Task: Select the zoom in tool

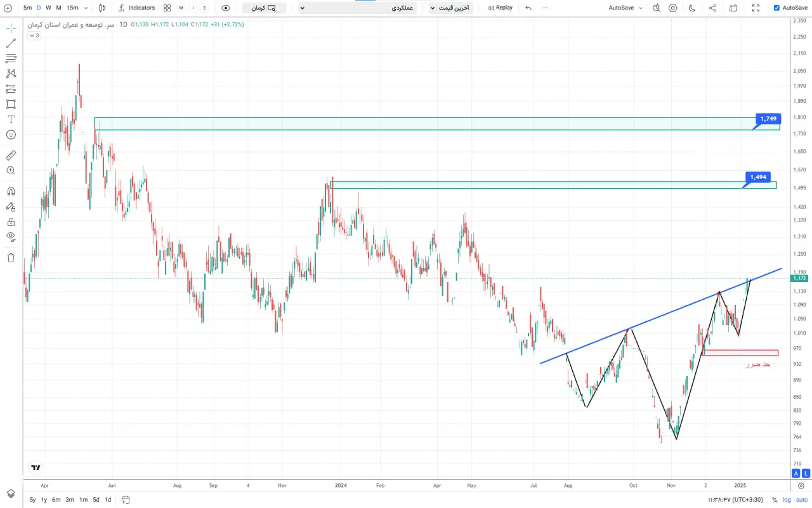Action: point(11,170)
